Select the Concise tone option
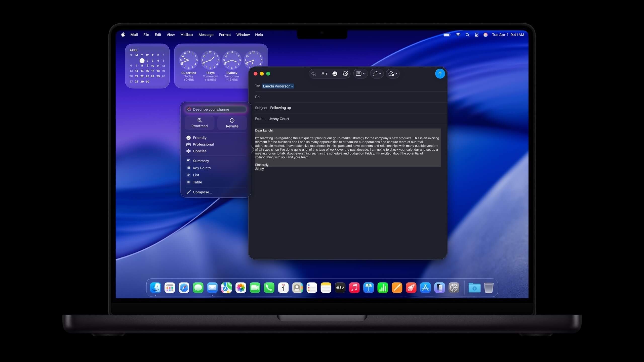 pyautogui.click(x=200, y=151)
